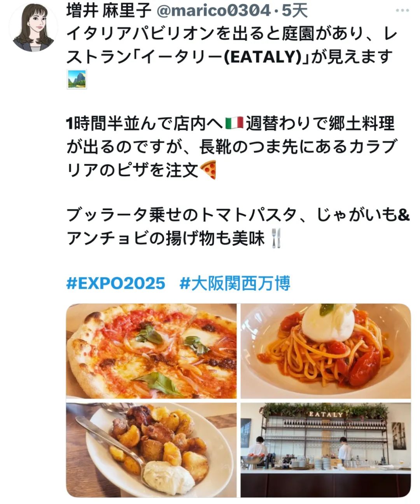The width and height of the screenshot is (420, 504).
Task: Select the paragraph starting with ブッラータ乗せ
Action: pos(238,227)
